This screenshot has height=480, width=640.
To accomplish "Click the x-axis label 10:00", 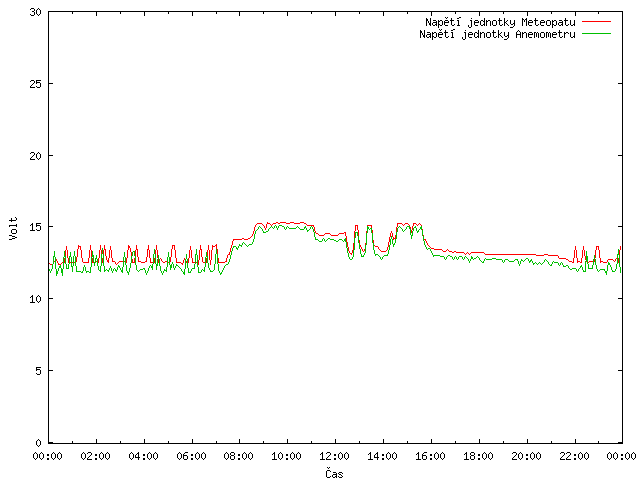I will click(287, 456).
